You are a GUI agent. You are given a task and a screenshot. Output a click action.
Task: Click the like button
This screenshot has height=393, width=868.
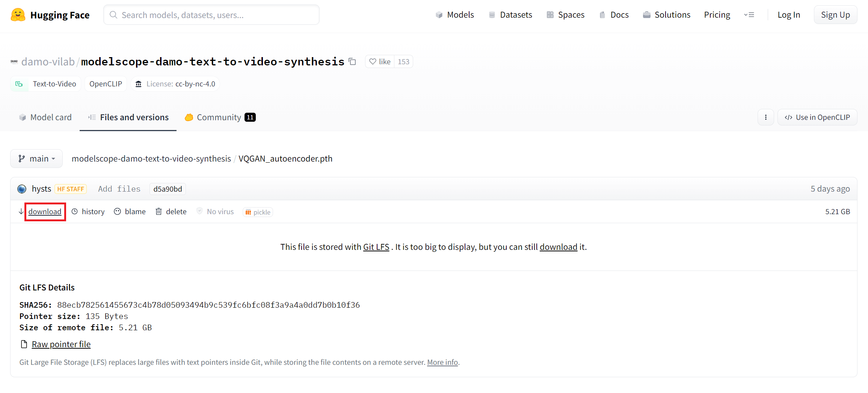tap(380, 62)
